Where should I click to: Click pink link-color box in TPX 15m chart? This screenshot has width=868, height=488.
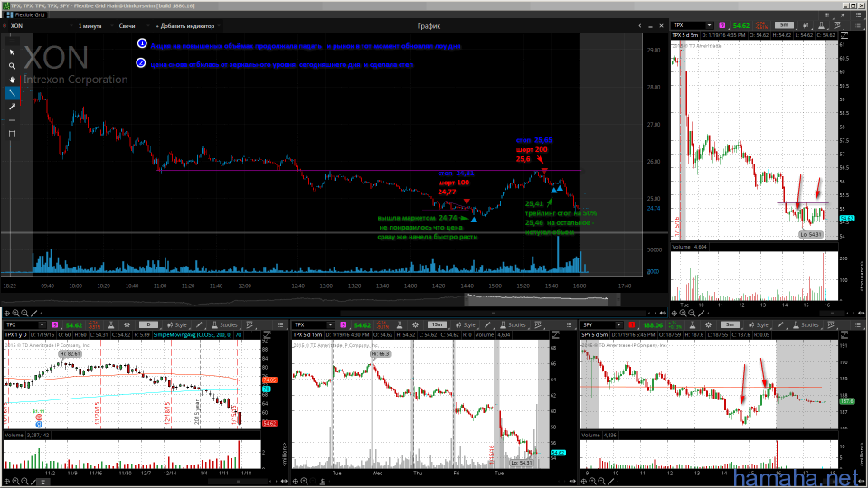click(344, 324)
